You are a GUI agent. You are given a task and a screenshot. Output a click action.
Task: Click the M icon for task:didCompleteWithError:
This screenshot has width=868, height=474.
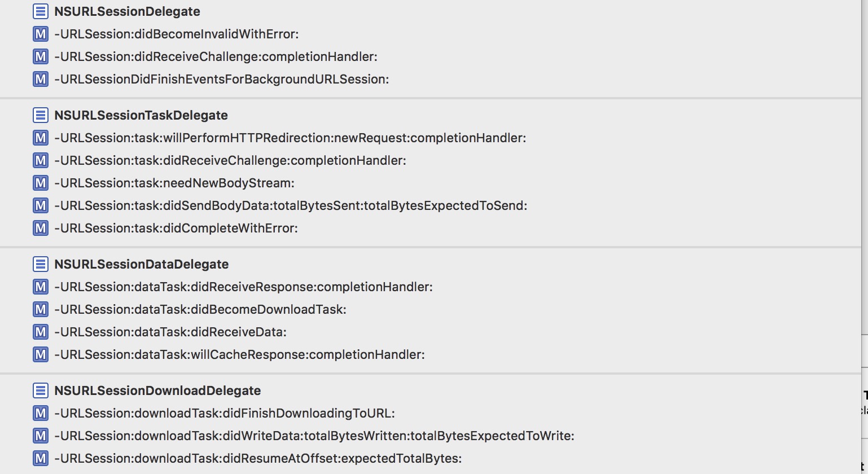click(41, 228)
